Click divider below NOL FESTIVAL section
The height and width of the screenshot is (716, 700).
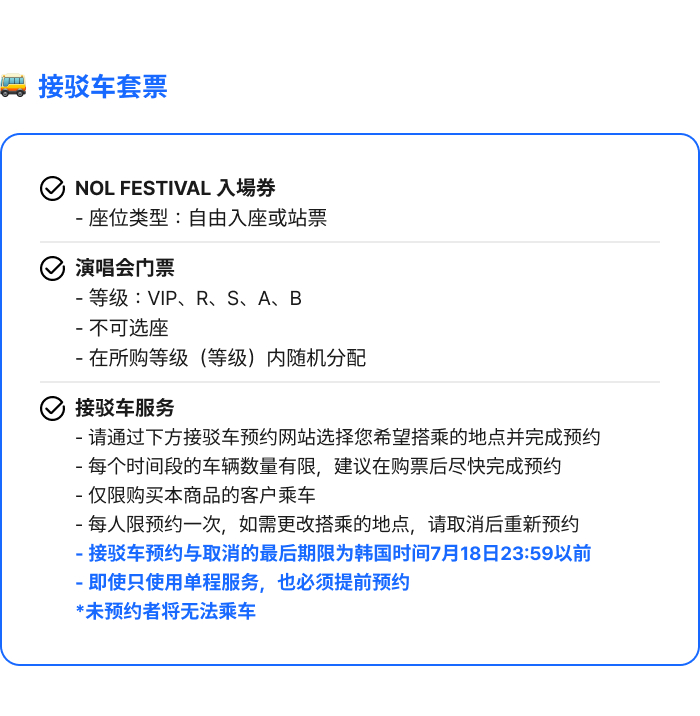(350, 242)
